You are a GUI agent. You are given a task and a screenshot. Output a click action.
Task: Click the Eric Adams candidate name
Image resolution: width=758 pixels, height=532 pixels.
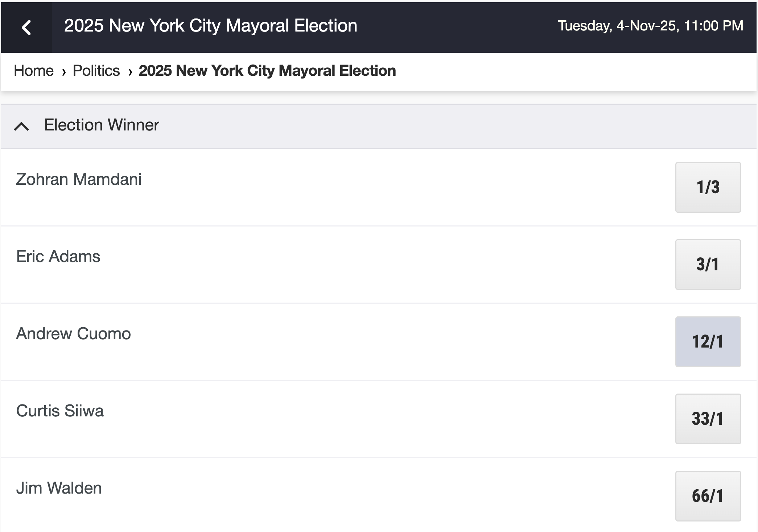(58, 257)
